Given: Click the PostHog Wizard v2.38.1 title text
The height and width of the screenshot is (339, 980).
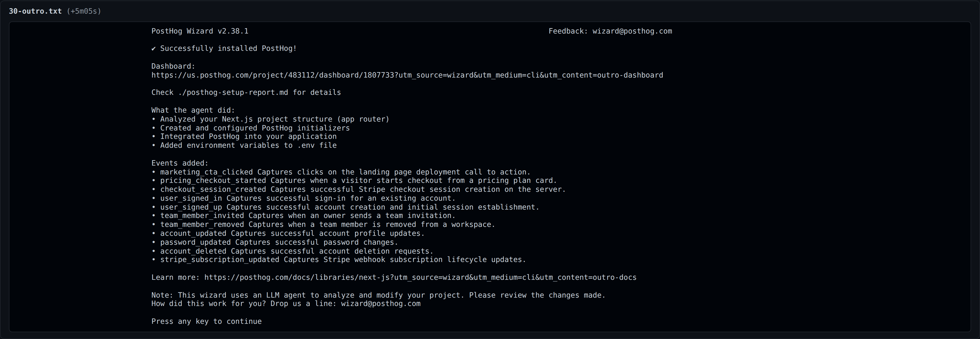Looking at the screenshot, I should (x=200, y=31).
